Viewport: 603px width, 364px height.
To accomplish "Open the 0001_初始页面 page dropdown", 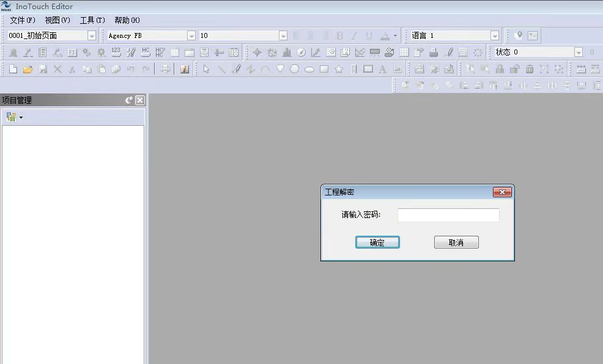I will 92,36.
